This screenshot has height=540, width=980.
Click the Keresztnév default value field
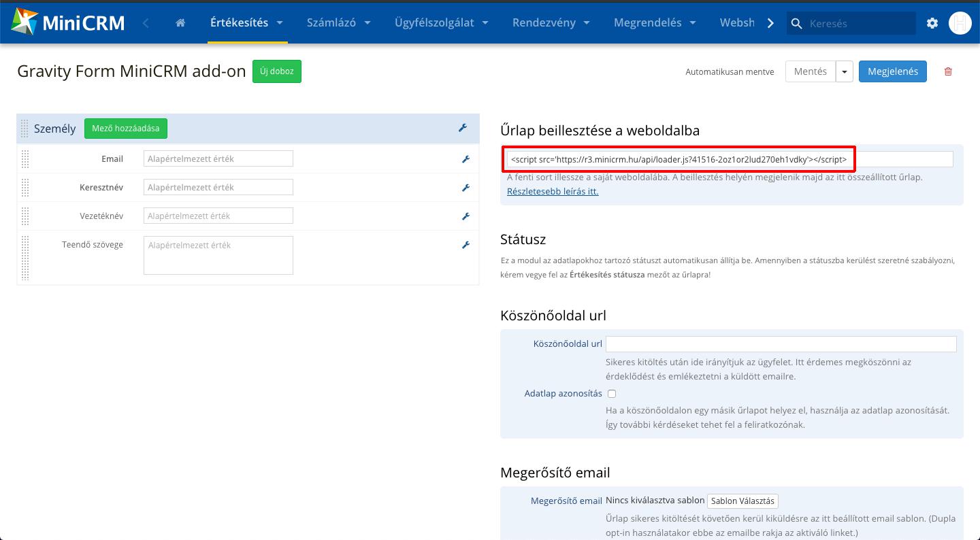tap(218, 187)
